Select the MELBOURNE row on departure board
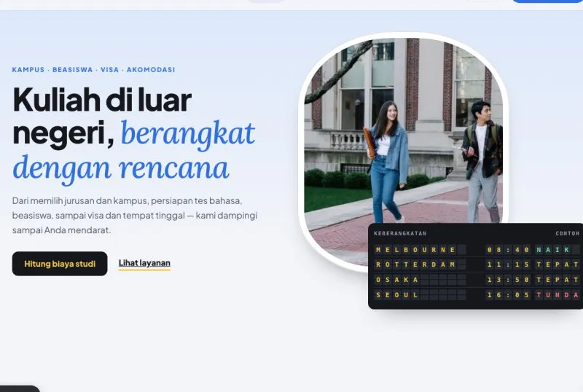This screenshot has width=583, height=392. coord(477,250)
